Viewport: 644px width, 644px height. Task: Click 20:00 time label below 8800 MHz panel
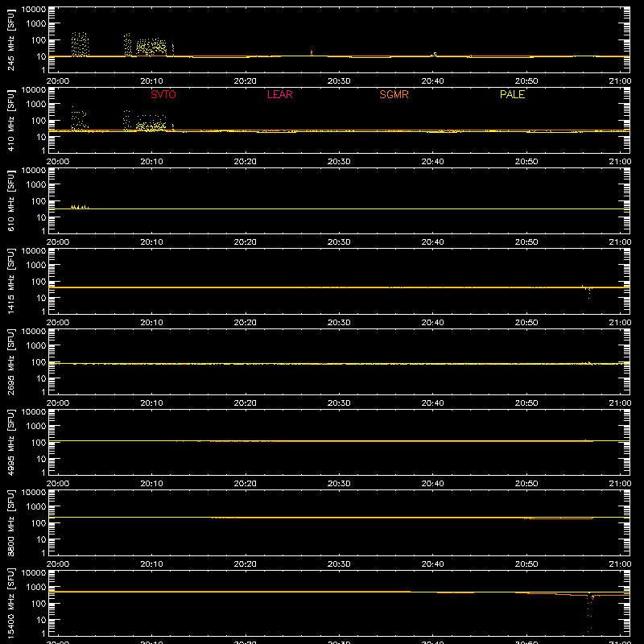point(58,564)
